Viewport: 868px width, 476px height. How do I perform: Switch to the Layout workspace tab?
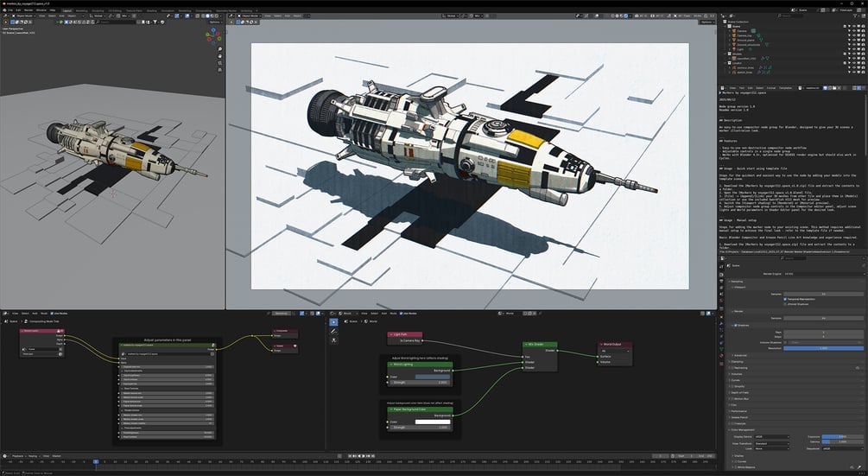[67, 10]
